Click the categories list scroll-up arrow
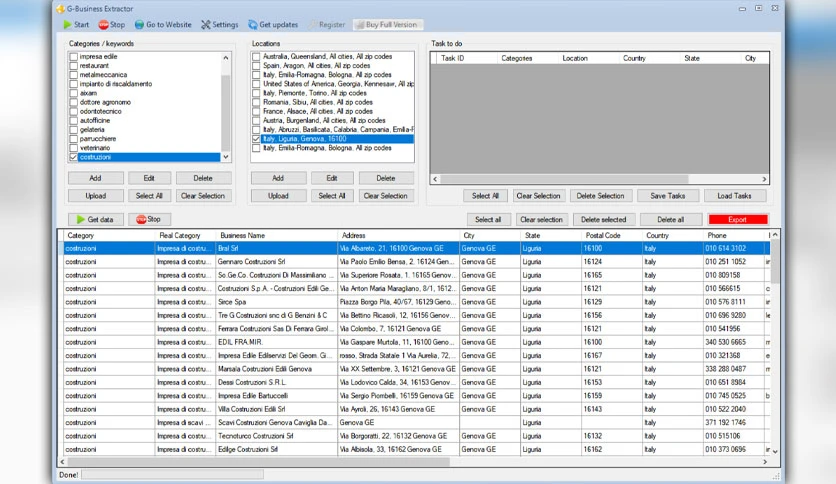The width and height of the screenshot is (836, 484). tap(226, 58)
